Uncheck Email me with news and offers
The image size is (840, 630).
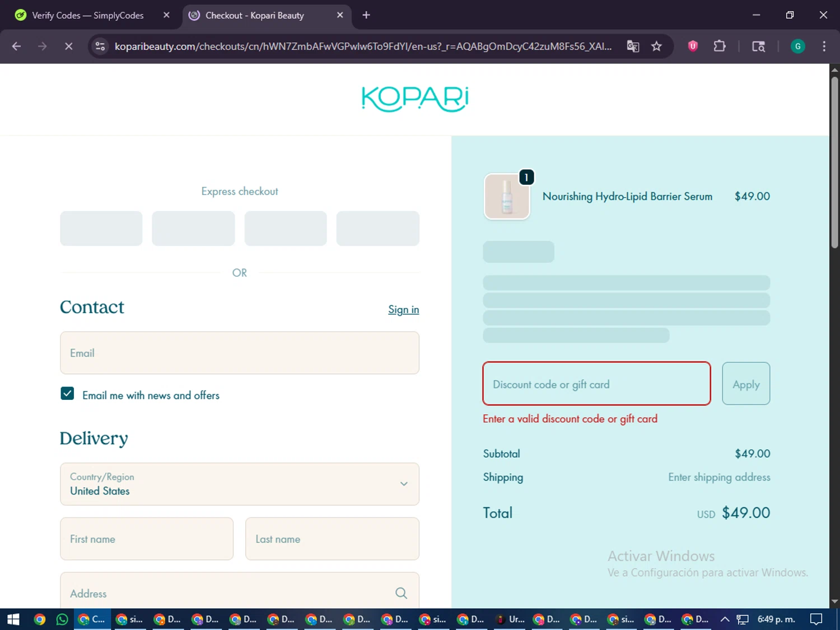[67, 394]
